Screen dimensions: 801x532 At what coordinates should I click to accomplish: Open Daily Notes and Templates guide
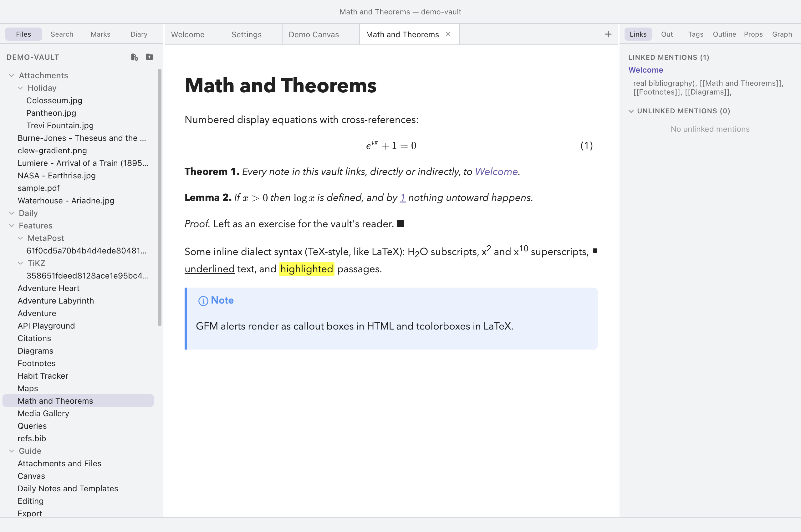(x=68, y=489)
